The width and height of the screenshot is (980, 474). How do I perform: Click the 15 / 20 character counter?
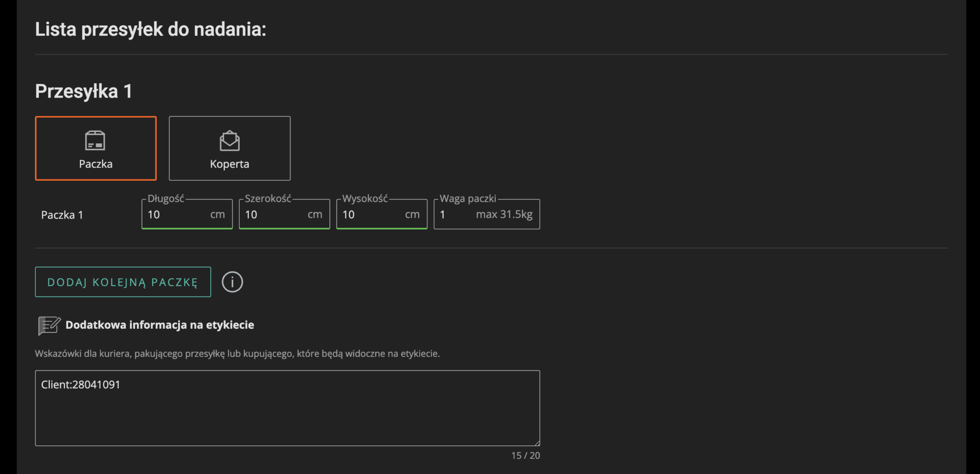[525, 455]
